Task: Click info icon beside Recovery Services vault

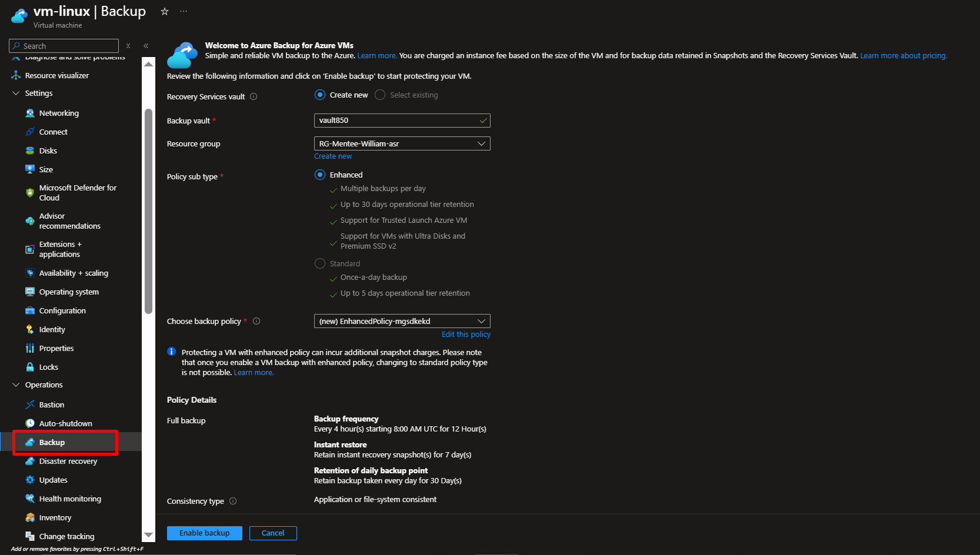Action: 254,96
